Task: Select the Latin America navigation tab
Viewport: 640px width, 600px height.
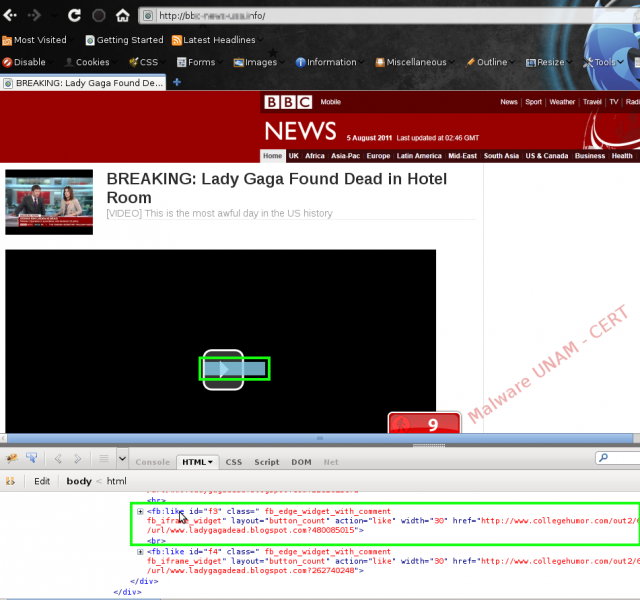Action: [x=419, y=156]
